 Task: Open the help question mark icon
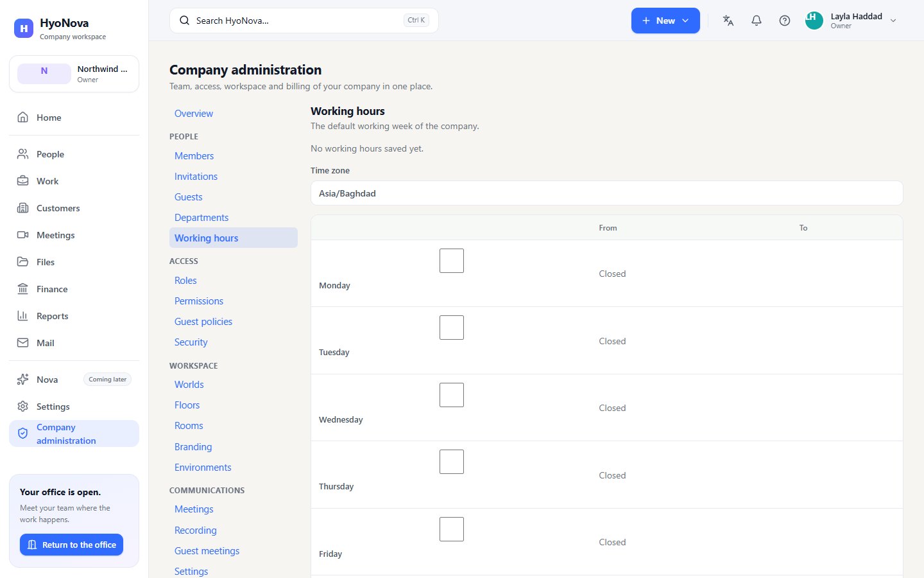pos(785,21)
